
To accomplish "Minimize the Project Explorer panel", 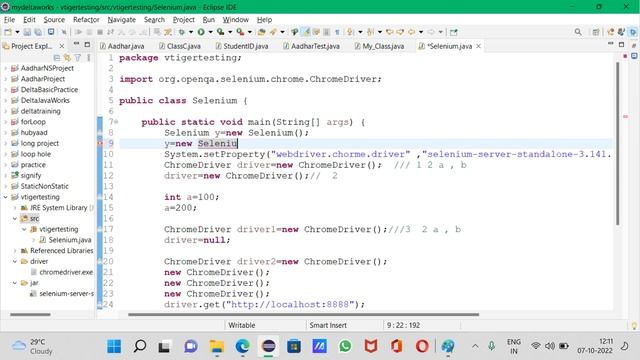I will point(76,44).
